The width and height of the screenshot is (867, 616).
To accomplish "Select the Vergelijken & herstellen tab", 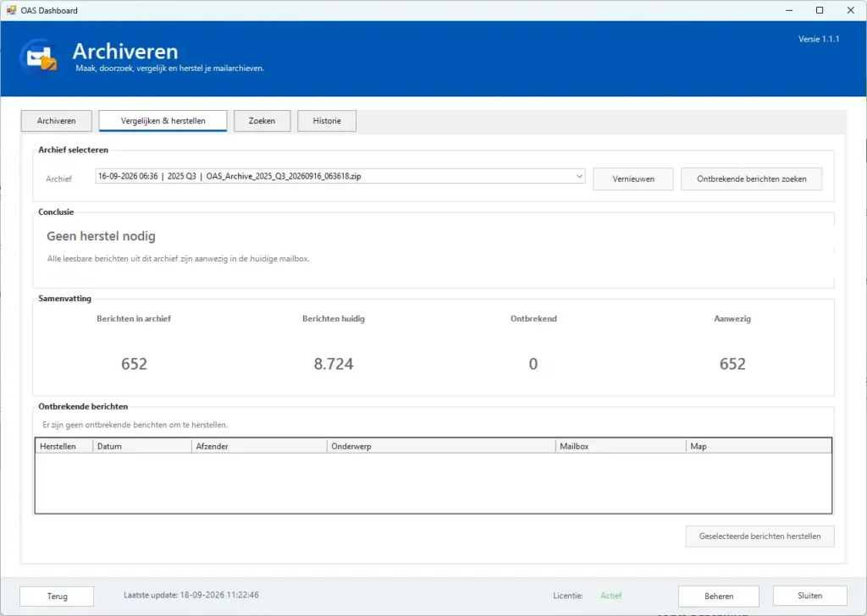I will [163, 120].
